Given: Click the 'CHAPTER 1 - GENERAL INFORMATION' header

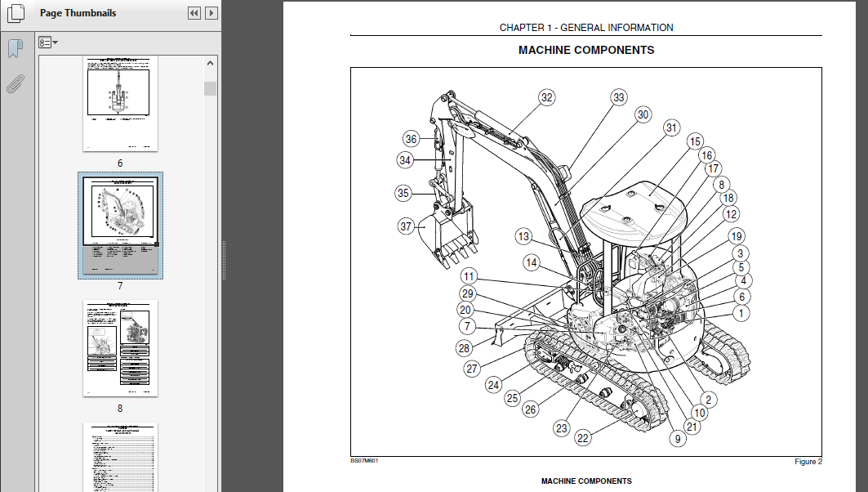Looking at the screenshot, I should pyautogui.click(x=586, y=27).
